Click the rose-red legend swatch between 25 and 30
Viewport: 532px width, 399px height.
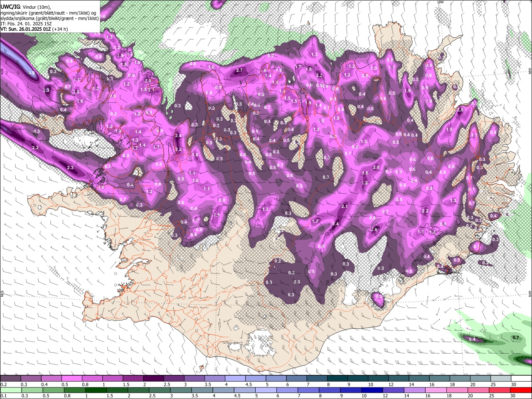pos(500,390)
